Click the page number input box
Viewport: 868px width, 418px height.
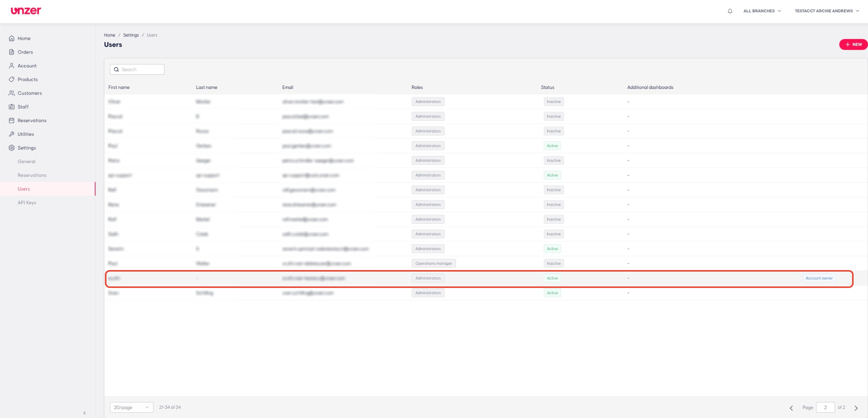point(825,407)
